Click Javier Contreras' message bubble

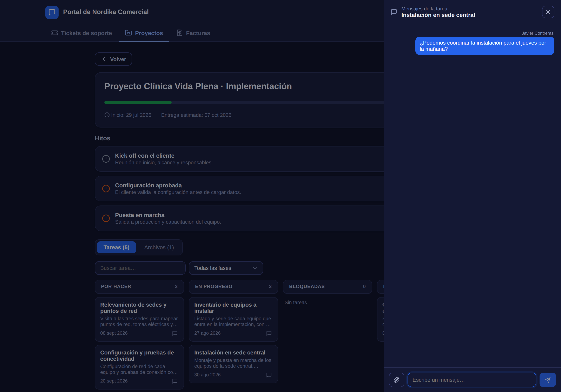click(x=484, y=46)
